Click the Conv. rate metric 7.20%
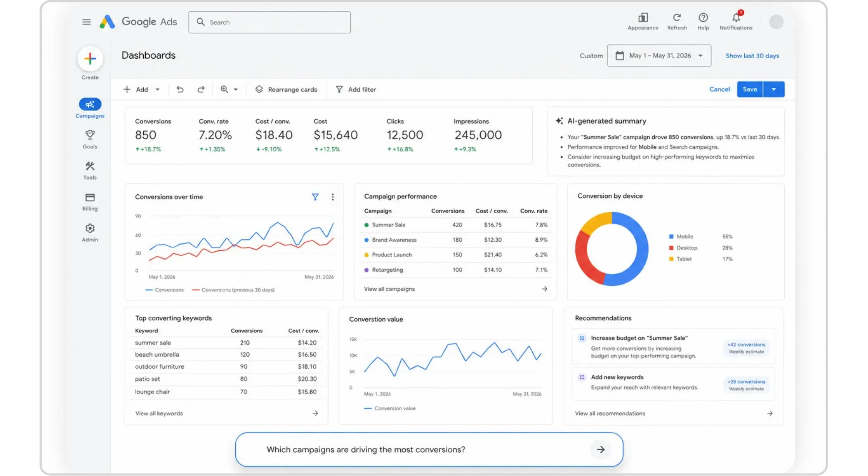 pos(215,135)
